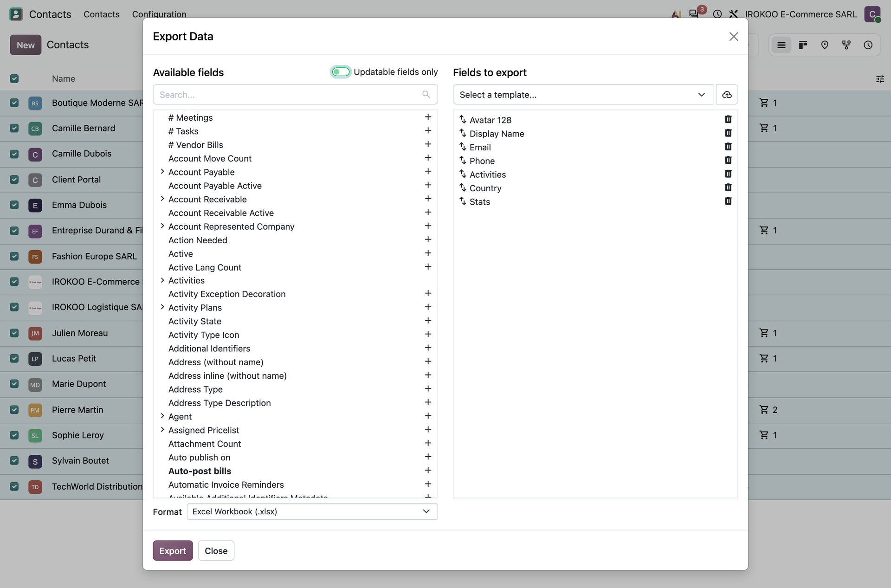The image size is (891, 588).
Task: Open the Contacts menu in top bar
Action: pyautogui.click(x=102, y=14)
